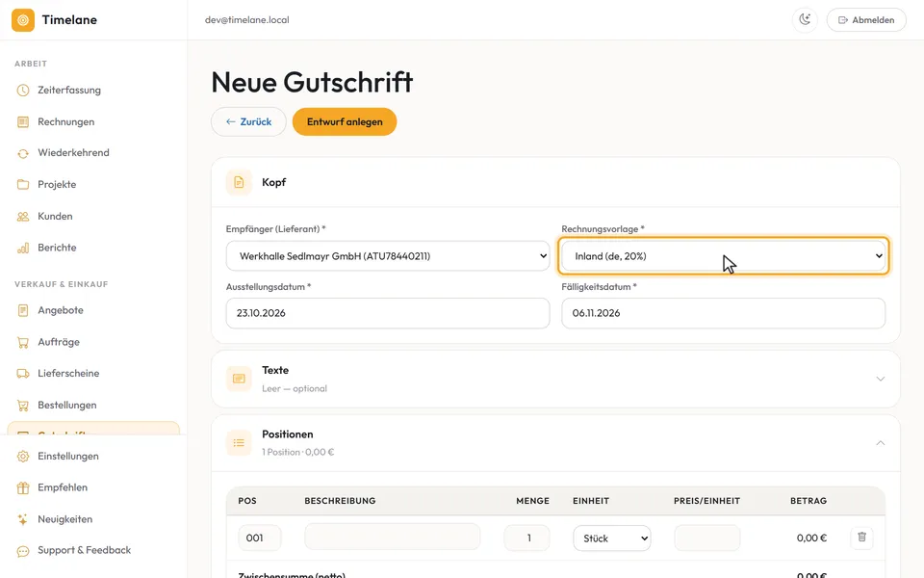Open Rechnungen icon in sidebar
924x578 pixels.
[23, 122]
